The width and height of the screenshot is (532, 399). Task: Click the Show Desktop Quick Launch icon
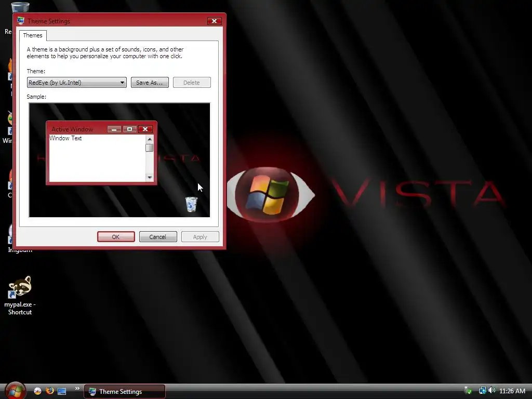point(62,391)
